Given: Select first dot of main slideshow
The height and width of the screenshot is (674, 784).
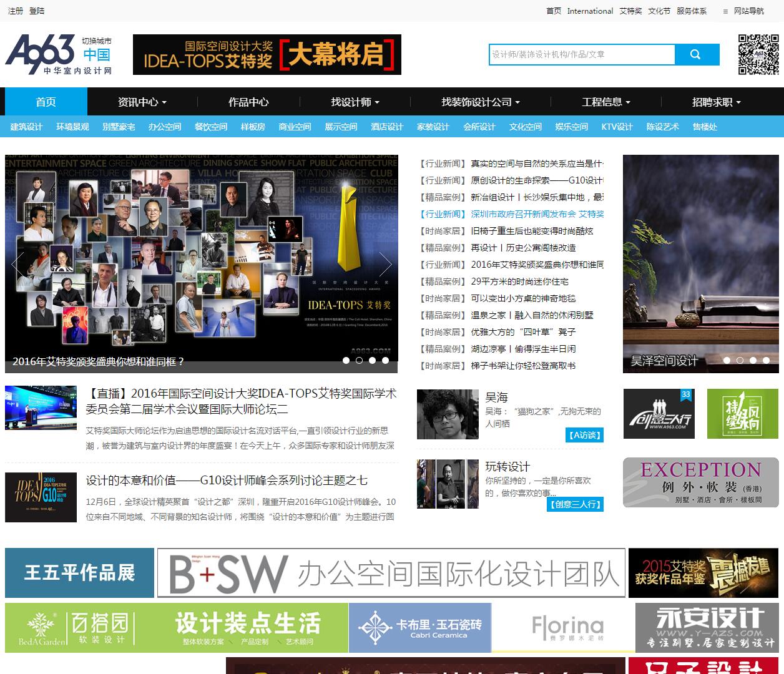Looking at the screenshot, I should click(346, 360).
